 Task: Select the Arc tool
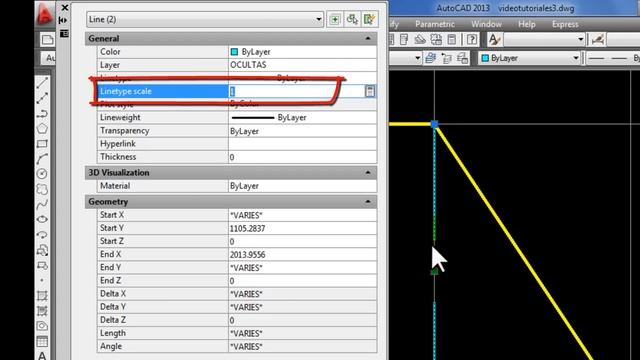pyautogui.click(x=42, y=159)
